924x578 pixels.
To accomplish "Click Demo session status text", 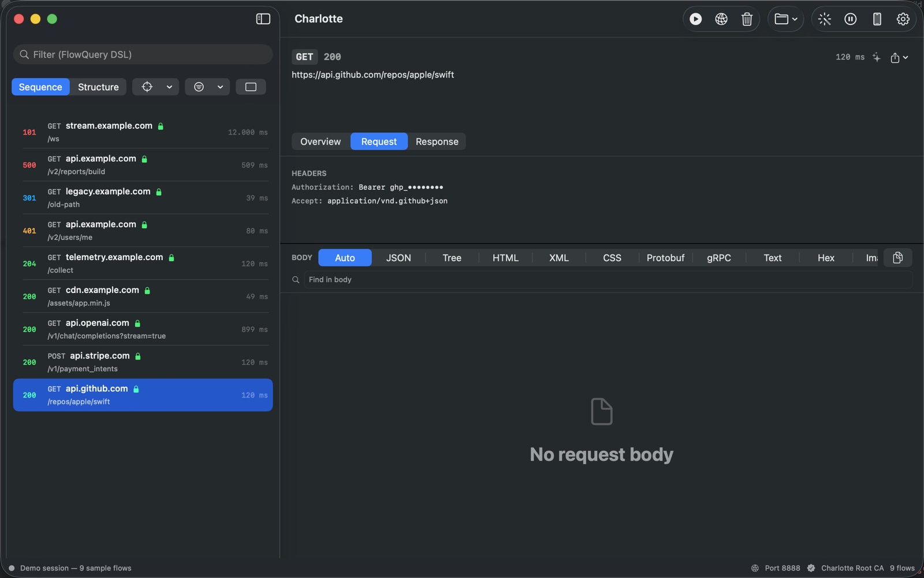I will (76, 568).
